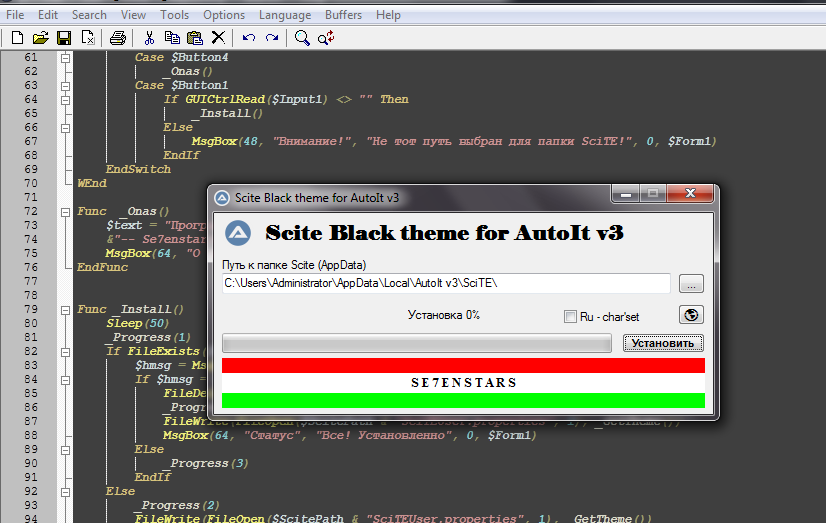This screenshot has width=826, height=523.
Task: Click the installation progress bar
Action: (416, 344)
